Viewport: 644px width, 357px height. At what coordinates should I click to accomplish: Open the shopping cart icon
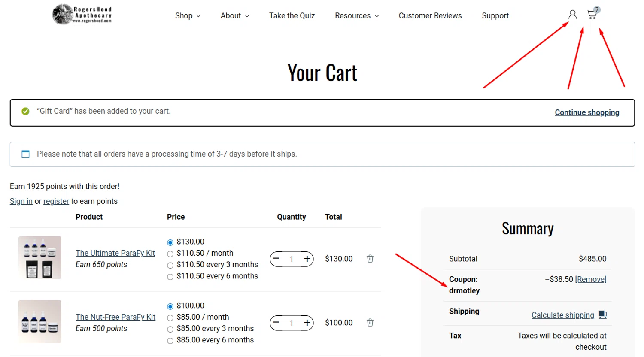coord(592,15)
